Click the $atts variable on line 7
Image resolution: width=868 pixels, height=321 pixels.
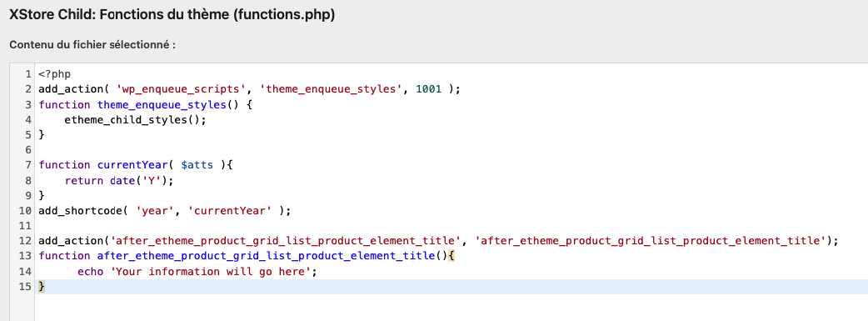click(x=197, y=165)
